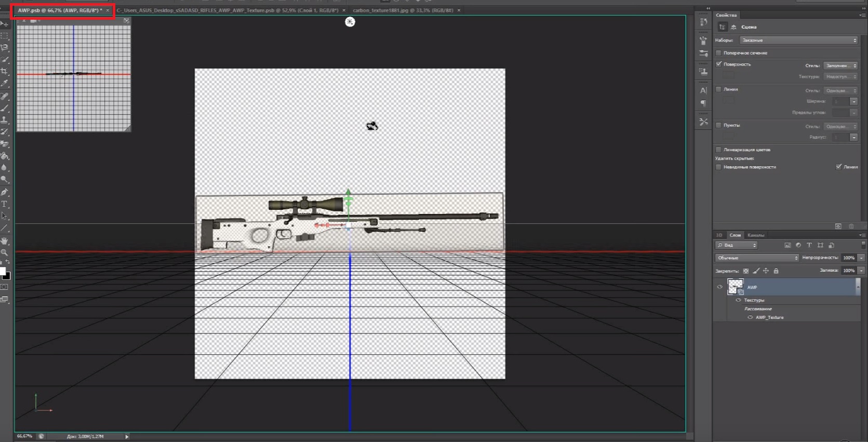Select the Dodge tool
868x442 pixels.
click(x=4, y=179)
